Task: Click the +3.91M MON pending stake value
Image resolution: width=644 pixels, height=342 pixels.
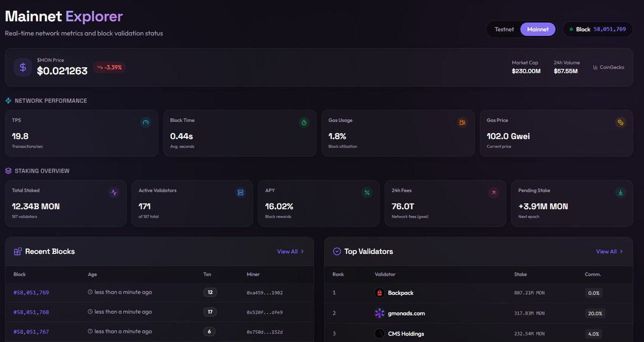Action: pos(543,206)
